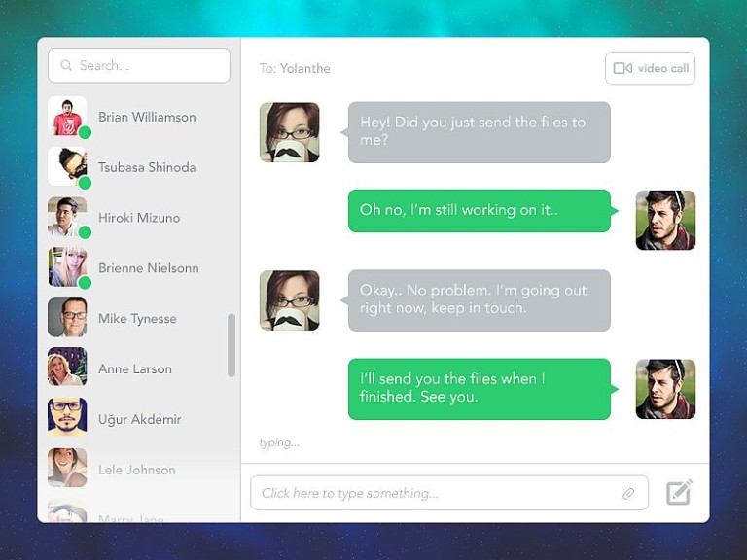Click Hiroki Mizuno's green status dot
The height and width of the screenshot is (560, 747).
pyautogui.click(x=85, y=232)
